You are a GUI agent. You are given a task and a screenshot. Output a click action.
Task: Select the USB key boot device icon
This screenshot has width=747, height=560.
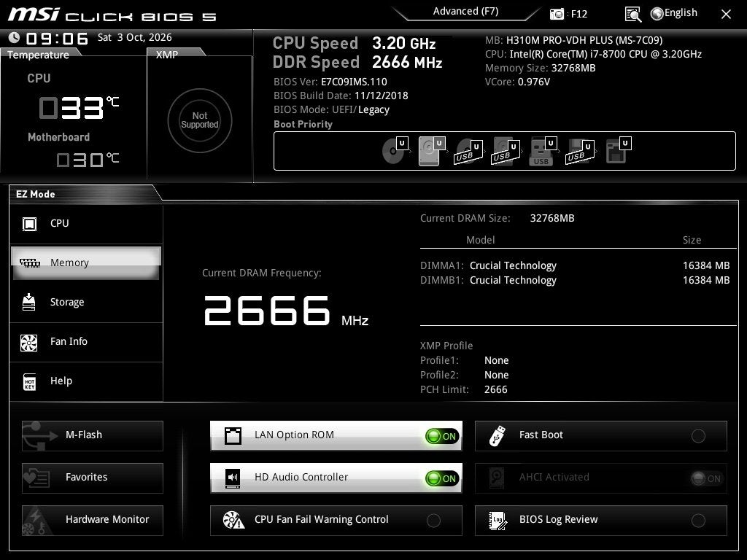point(543,152)
